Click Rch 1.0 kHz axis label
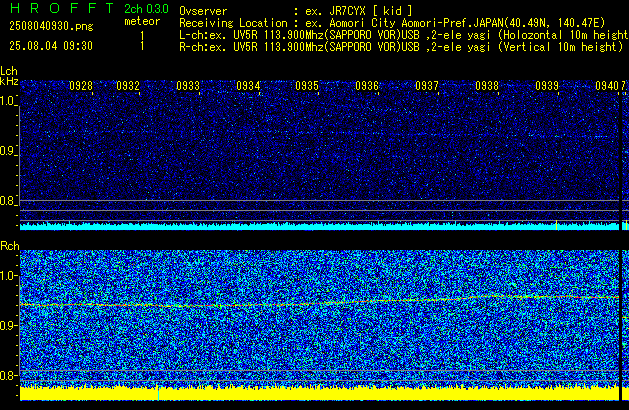 point(9,276)
